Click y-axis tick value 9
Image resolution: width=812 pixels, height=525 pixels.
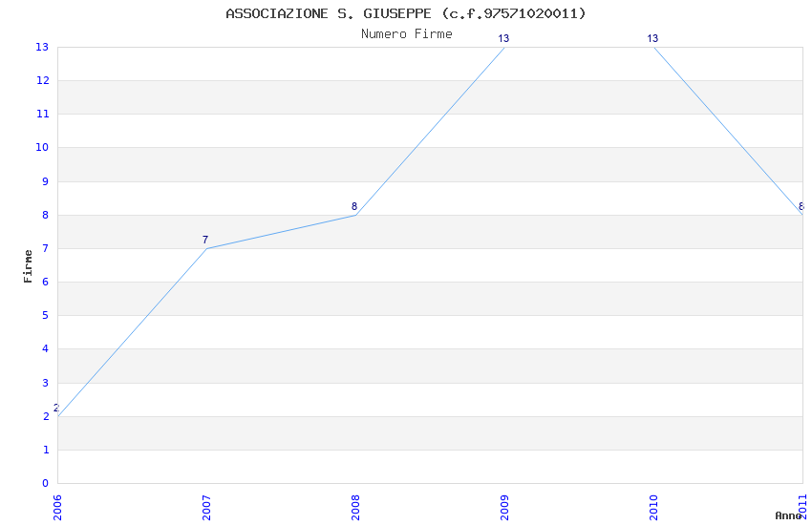point(46,181)
